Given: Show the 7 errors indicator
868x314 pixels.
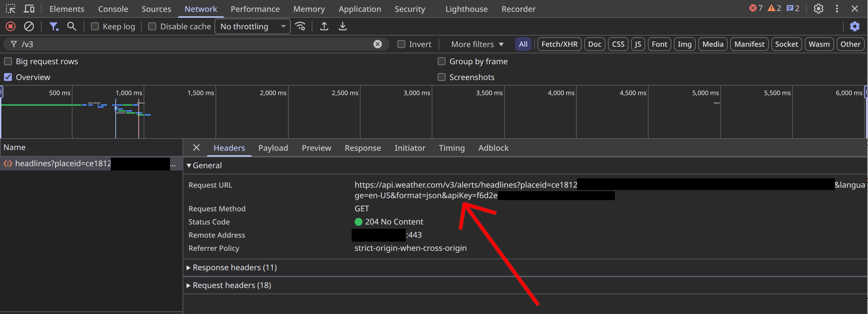Looking at the screenshot, I should 756,9.
